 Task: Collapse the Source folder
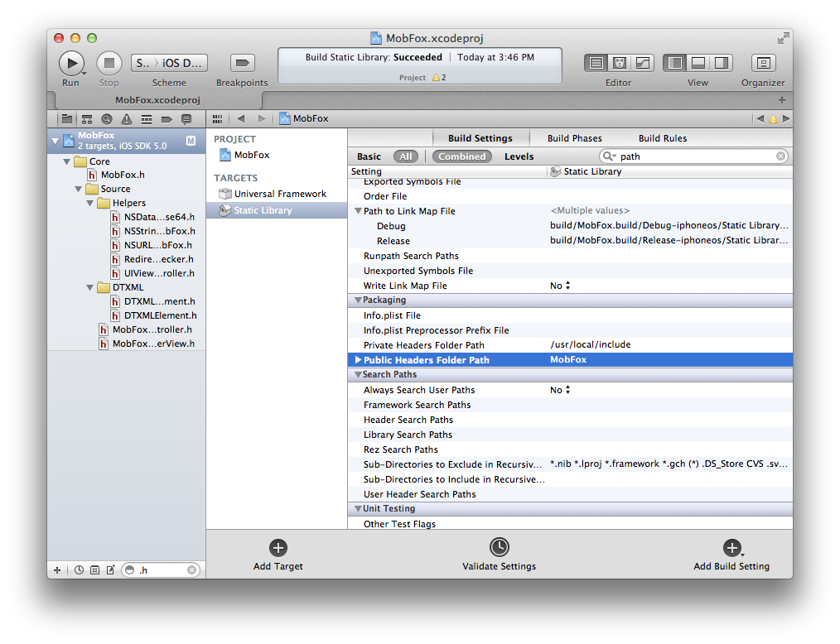pyautogui.click(x=79, y=189)
